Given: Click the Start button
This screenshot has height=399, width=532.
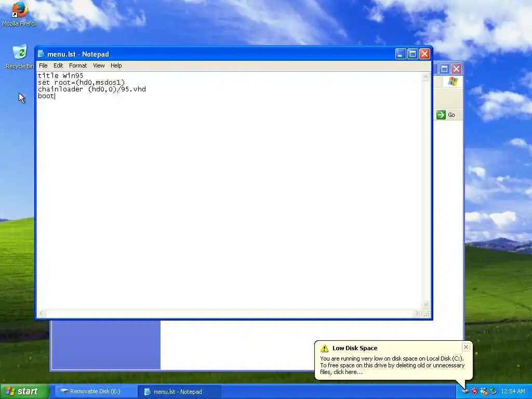Looking at the screenshot, I should [x=24, y=392].
